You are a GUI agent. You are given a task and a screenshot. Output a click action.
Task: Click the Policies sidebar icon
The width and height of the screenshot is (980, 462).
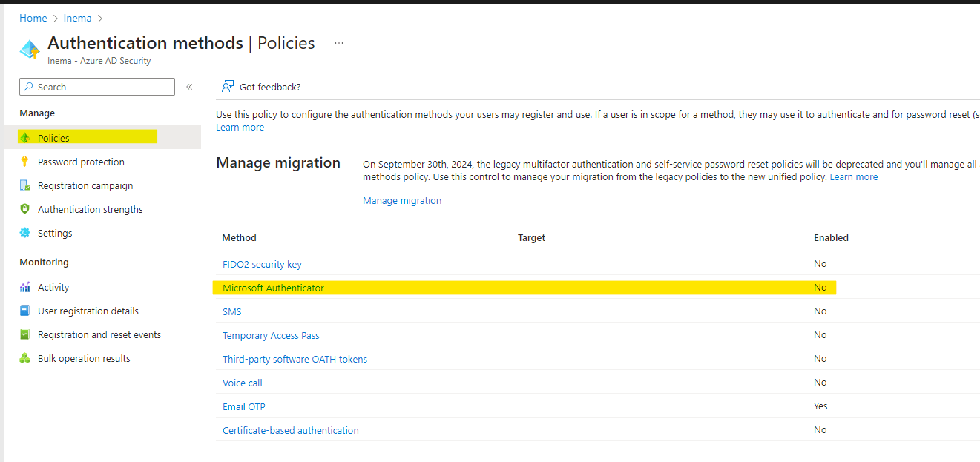tap(24, 138)
